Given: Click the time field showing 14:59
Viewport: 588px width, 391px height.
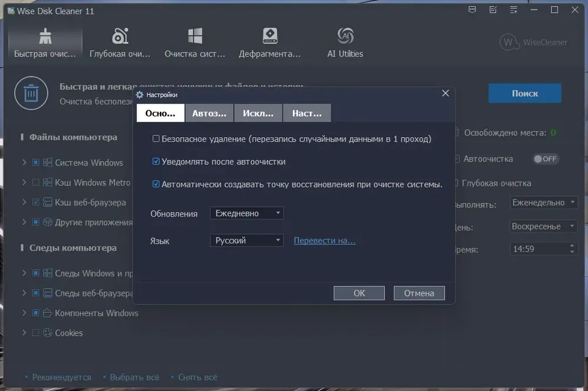Looking at the screenshot, I should 537,249.
